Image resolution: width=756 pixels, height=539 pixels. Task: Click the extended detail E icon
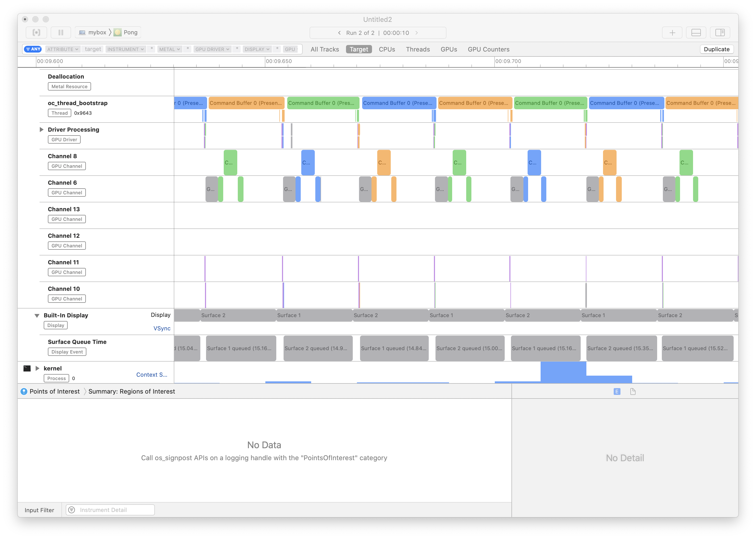(617, 392)
